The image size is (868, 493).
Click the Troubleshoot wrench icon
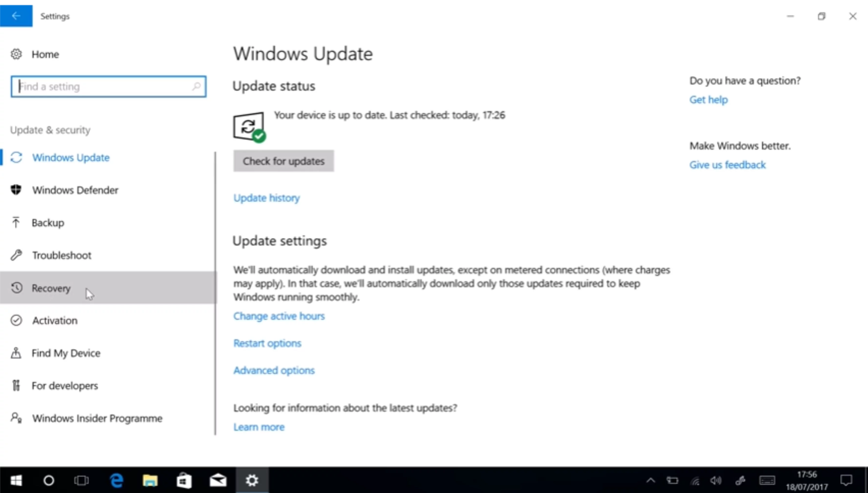(x=16, y=255)
